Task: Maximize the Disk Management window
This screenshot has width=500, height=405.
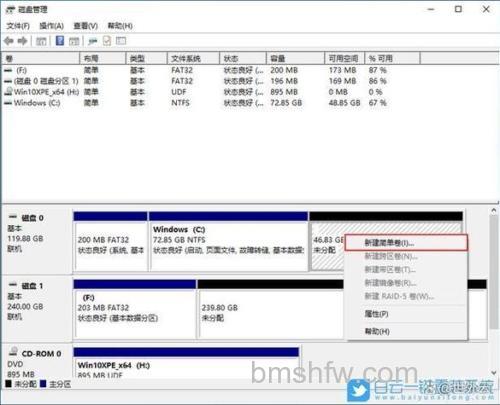Action: coord(458,9)
